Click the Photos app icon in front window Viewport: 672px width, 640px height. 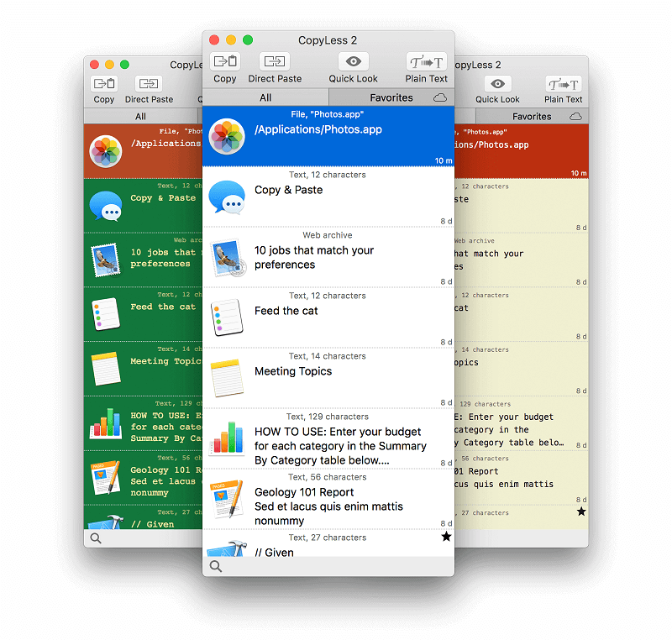click(x=227, y=136)
